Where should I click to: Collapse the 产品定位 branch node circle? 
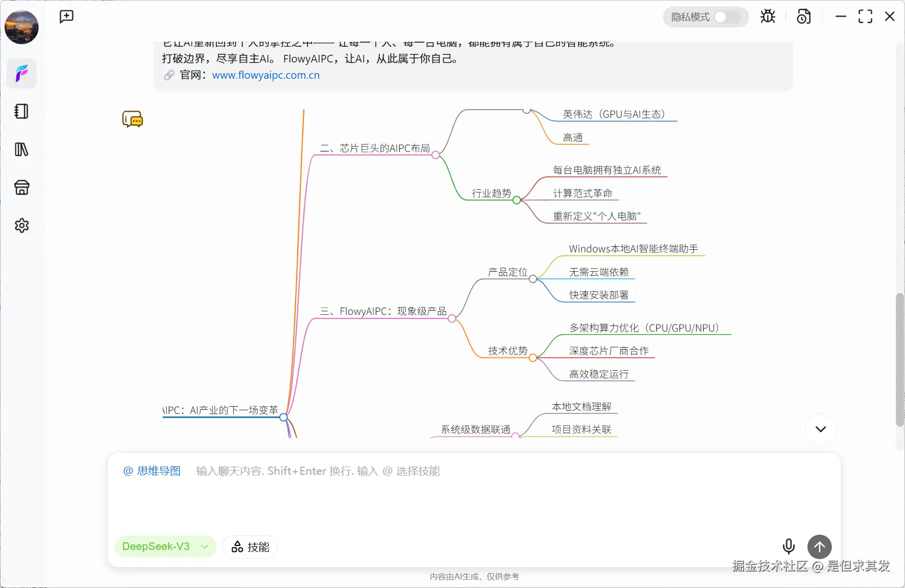point(533,278)
